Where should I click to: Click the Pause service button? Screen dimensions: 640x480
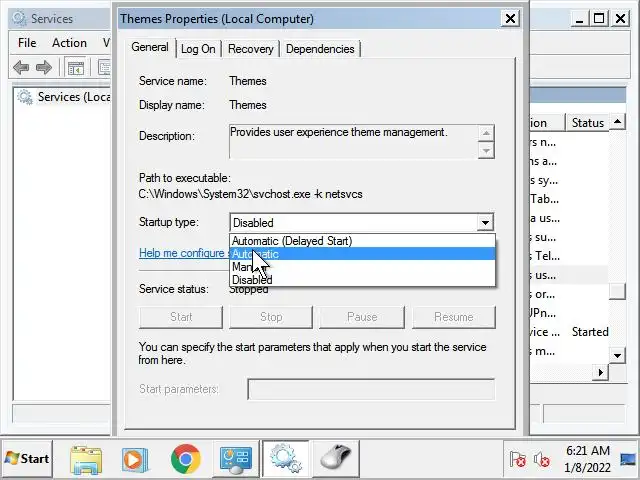tap(362, 317)
